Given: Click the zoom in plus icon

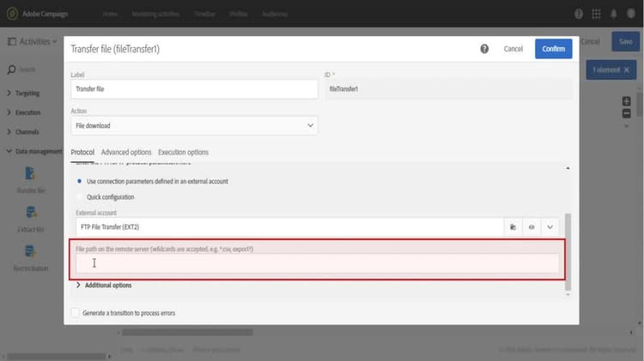Looking at the screenshot, I should 626,101.
